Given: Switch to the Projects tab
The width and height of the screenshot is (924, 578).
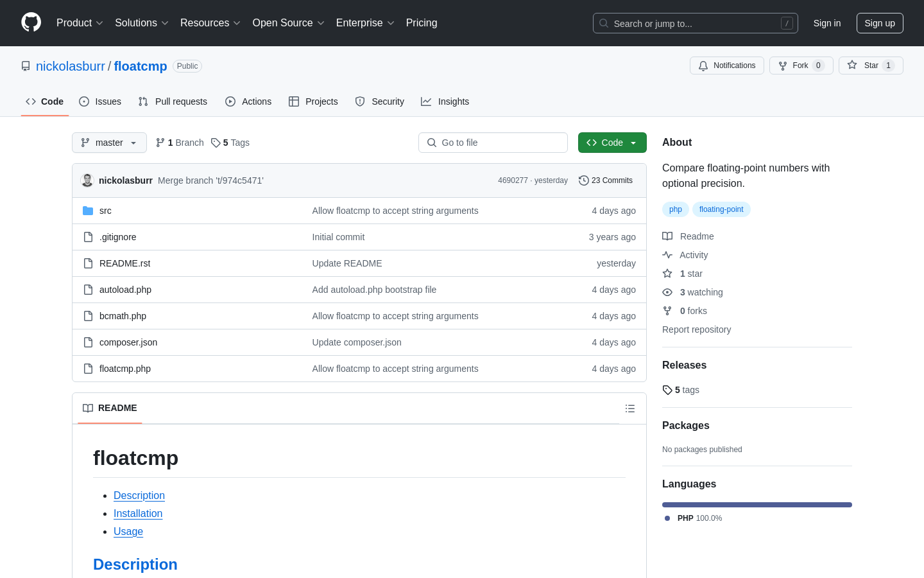Looking at the screenshot, I should point(313,101).
